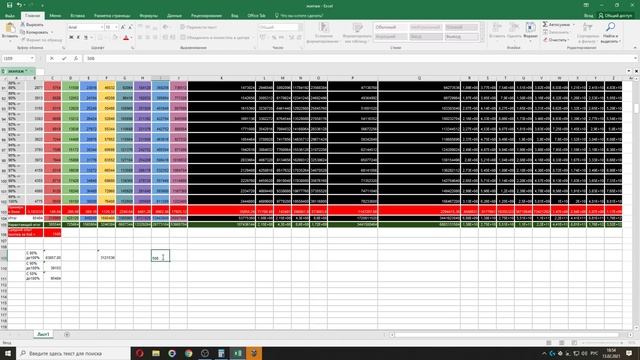
Task: Open the Windows Start menu
Action: [x=8, y=353]
